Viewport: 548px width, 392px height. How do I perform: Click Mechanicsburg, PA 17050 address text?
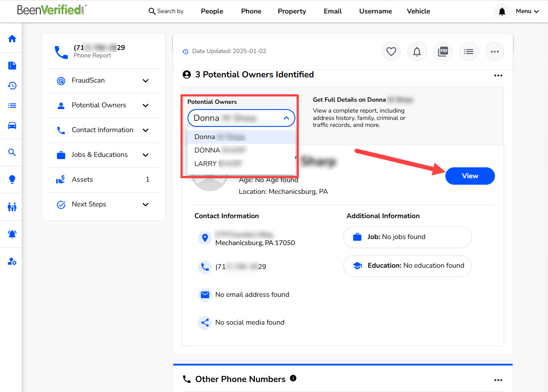click(255, 243)
